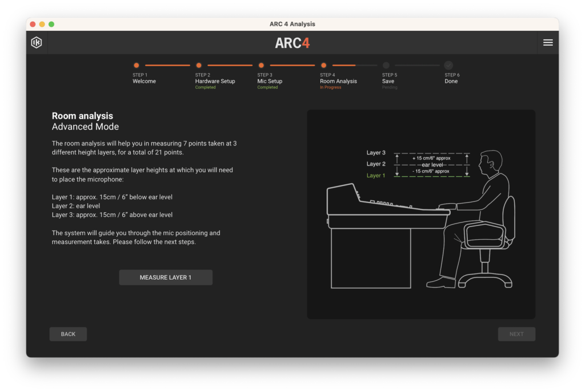Go back with the Back button
The image size is (585, 392).
point(68,334)
